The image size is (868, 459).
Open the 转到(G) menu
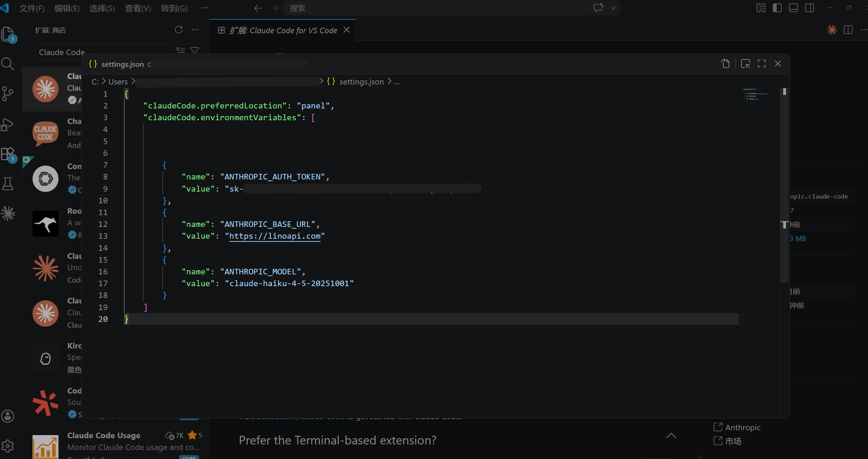[174, 8]
